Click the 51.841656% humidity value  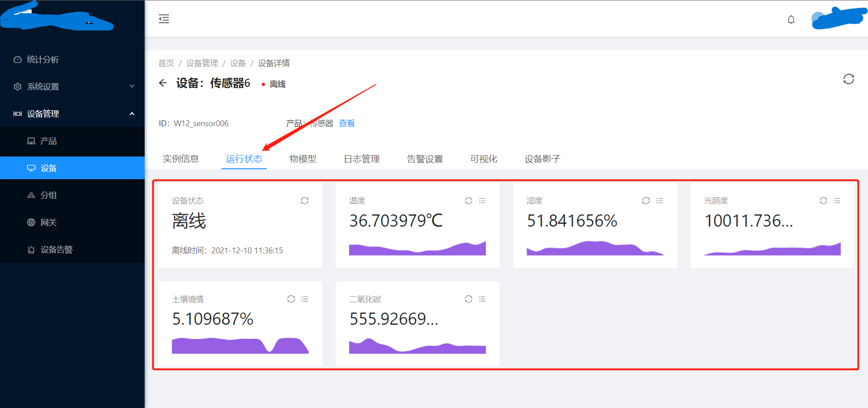pos(572,221)
